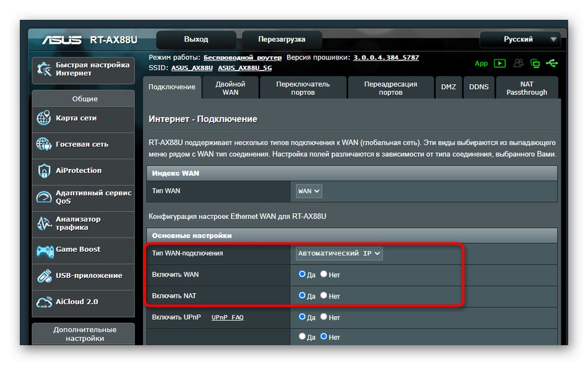Open the UPnP FAQ link

pos(228,317)
